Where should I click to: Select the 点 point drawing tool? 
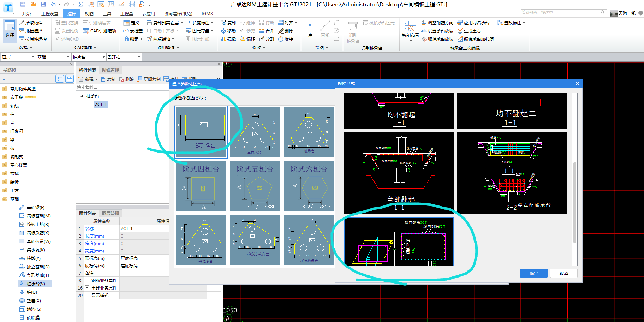(x=310, y=29)
